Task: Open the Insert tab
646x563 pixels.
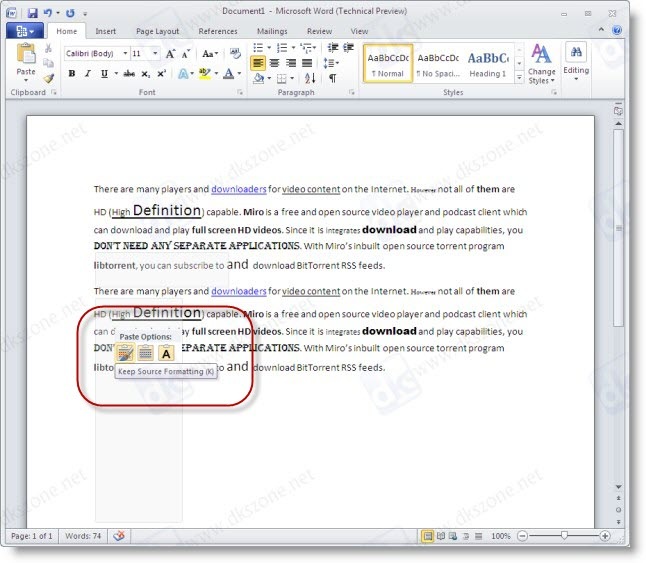Action: click(105, 31)
